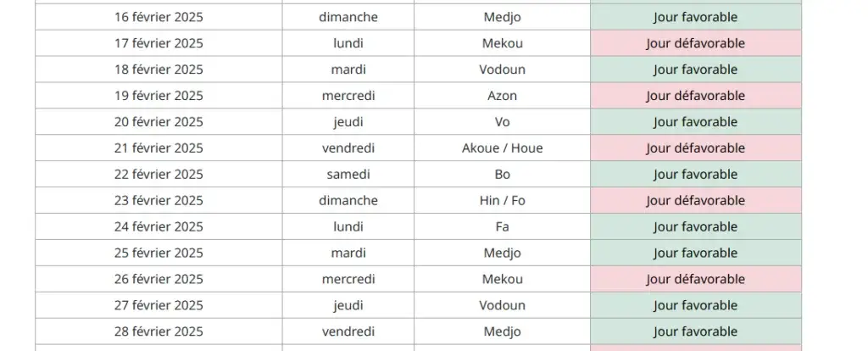This screenshot has height=351, width=868.
Task: Click the pink "Jour défavorable" cell for 17 février
Action: click(695, 43)
